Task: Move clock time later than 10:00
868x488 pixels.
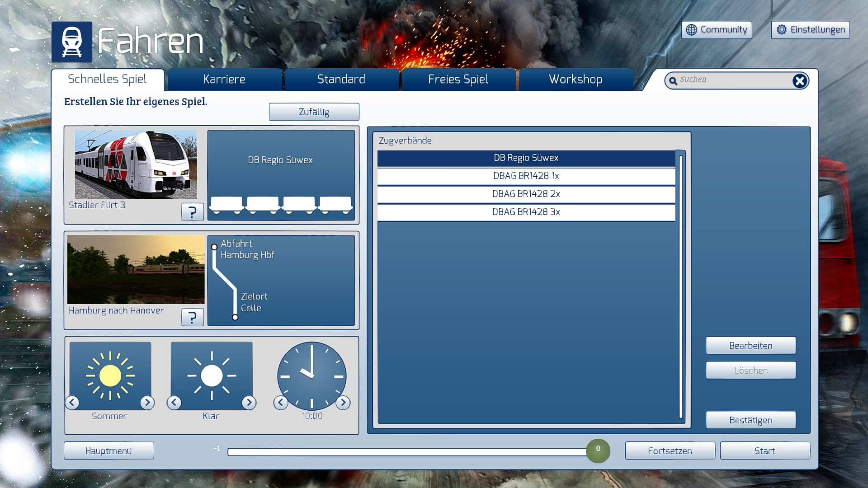Action: tap(343, 402)
